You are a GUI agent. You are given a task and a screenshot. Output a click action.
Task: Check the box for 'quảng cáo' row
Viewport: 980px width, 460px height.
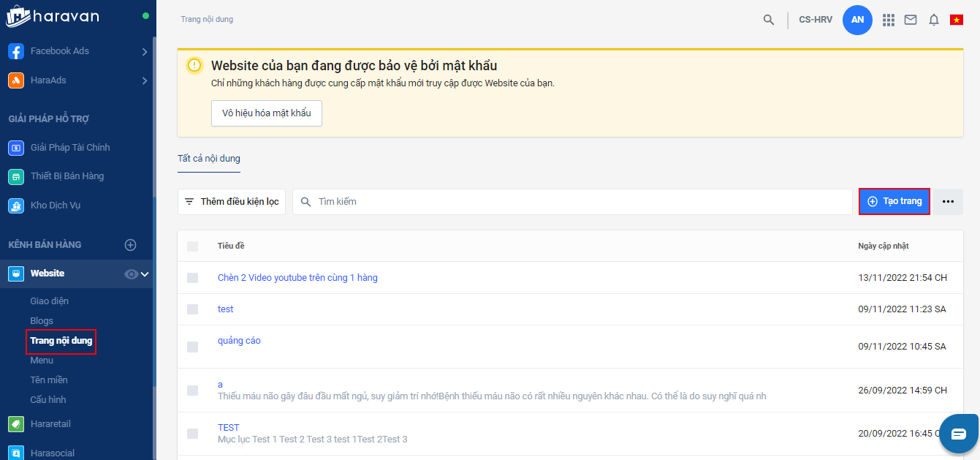coord(192,347)
